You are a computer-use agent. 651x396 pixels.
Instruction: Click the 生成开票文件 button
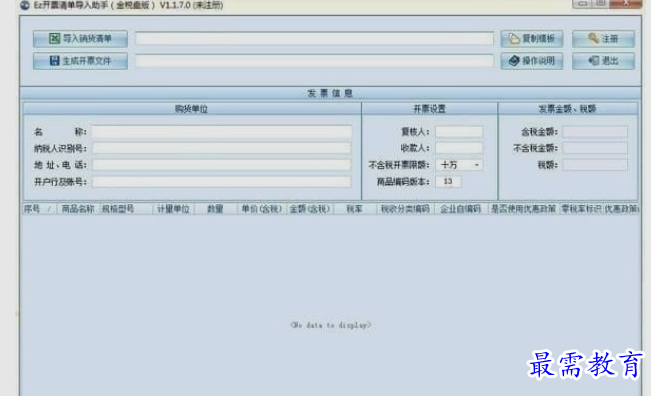(x=80, y=61)
